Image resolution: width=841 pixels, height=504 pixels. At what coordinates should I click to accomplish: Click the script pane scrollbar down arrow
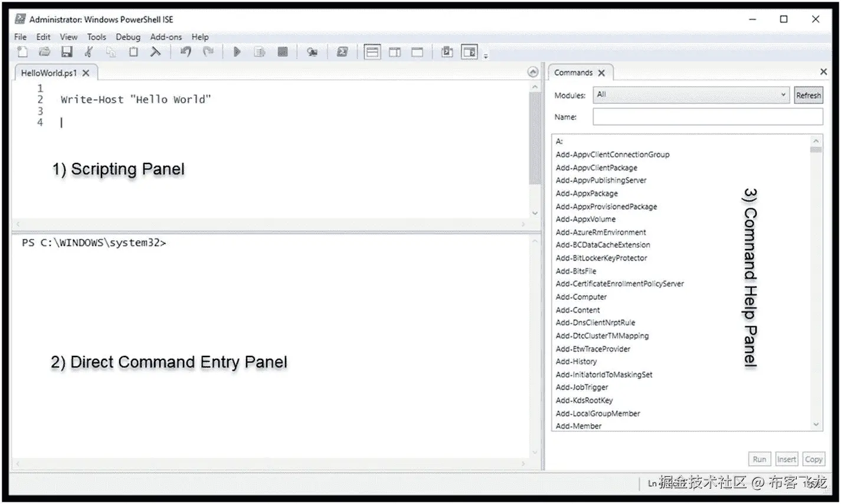535,213
